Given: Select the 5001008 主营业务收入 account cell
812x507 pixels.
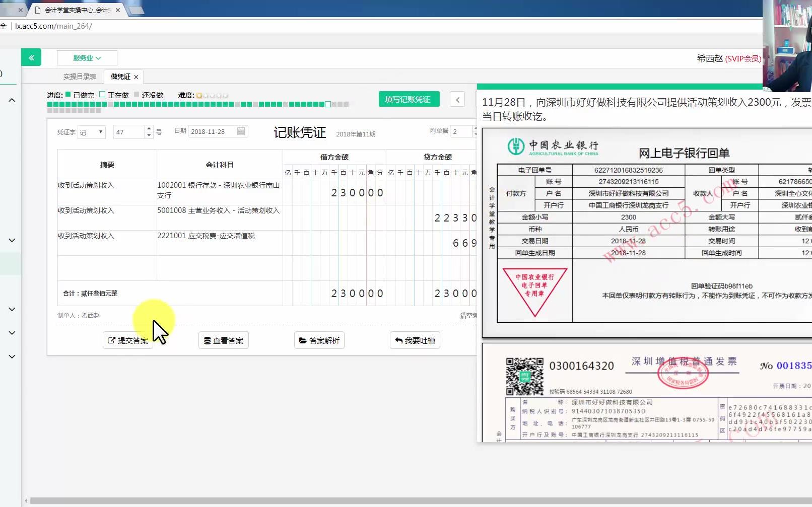Looking at the screenshot, I should coord(220,218).
